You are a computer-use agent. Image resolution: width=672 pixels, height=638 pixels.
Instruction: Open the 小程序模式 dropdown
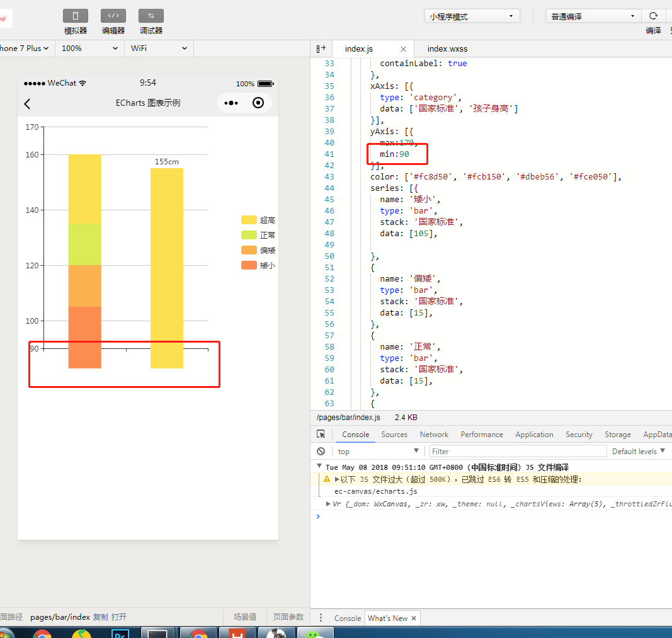472,14
